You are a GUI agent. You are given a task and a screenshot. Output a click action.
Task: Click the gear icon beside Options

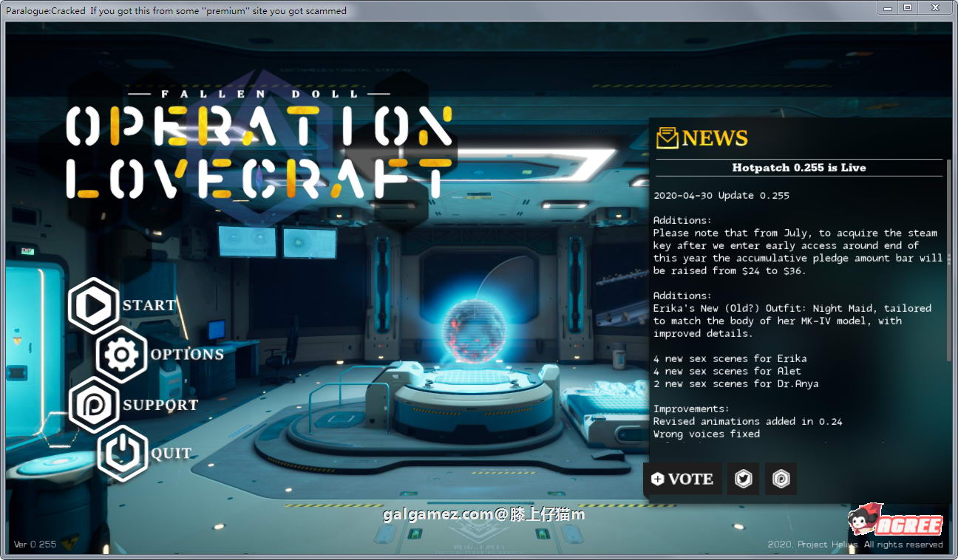(121, 355)
